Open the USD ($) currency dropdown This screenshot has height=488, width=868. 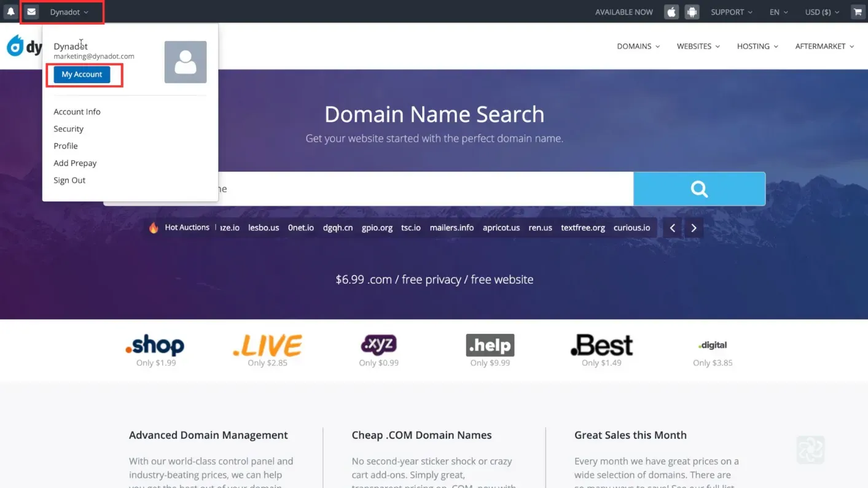(x=822, y=12)
